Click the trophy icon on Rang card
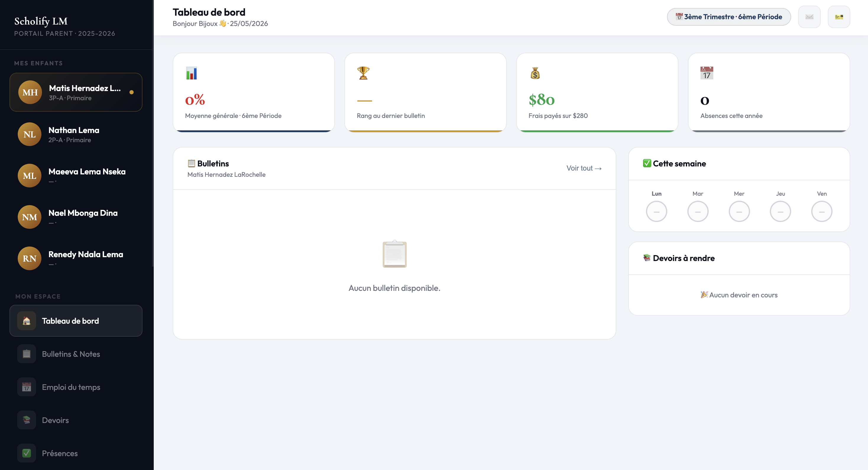The image size is (868, 470). click(x=363, y=73)
